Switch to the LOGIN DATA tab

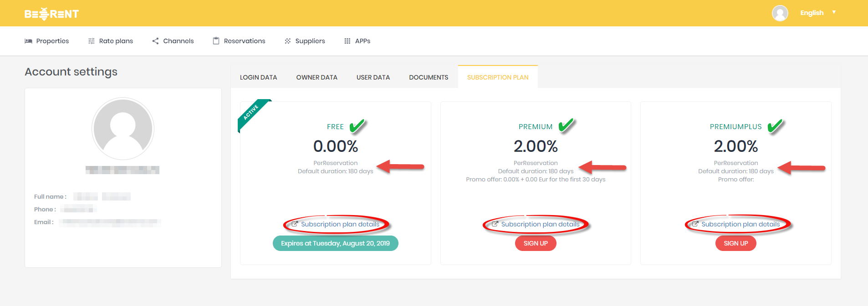point(258,77)
